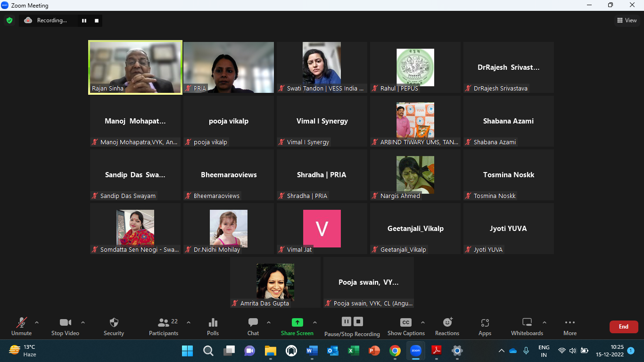Screen dimensions: 644x362
Task: Click the red End button
Action: pyautogui.click(x=623, y=327)
